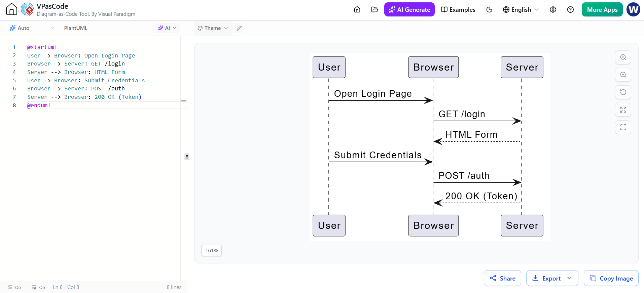Open the Examples gallery
Screen dimensions: 644x293
coord(458,9)
